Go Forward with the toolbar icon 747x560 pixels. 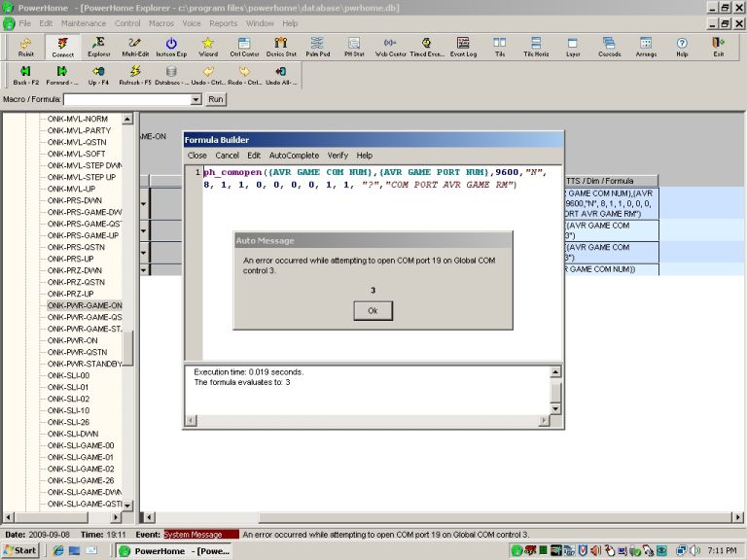click(x=62, y=75)
